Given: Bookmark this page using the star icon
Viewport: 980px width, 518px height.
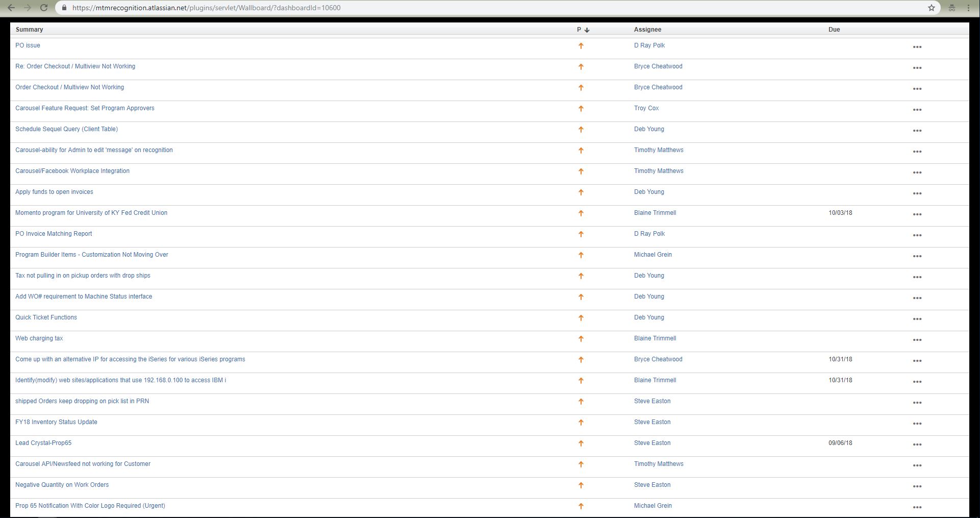Looking at the screenshot, I should (x=932, y=8).
